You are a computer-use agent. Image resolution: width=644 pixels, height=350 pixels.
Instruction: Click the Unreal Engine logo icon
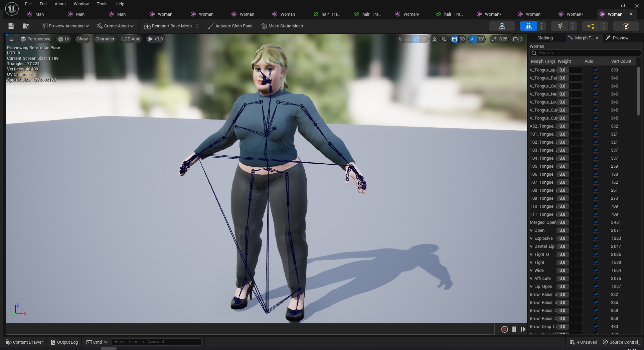coord(12,9)
